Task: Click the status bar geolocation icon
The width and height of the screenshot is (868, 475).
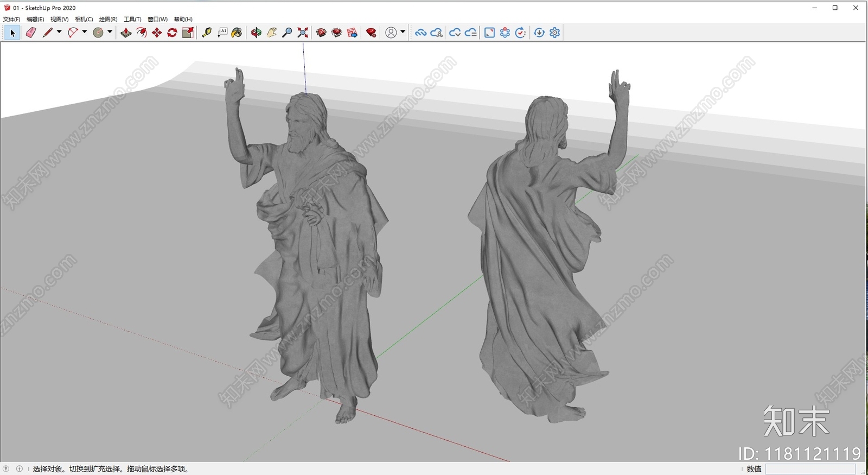Action: [x=6, y=468]
